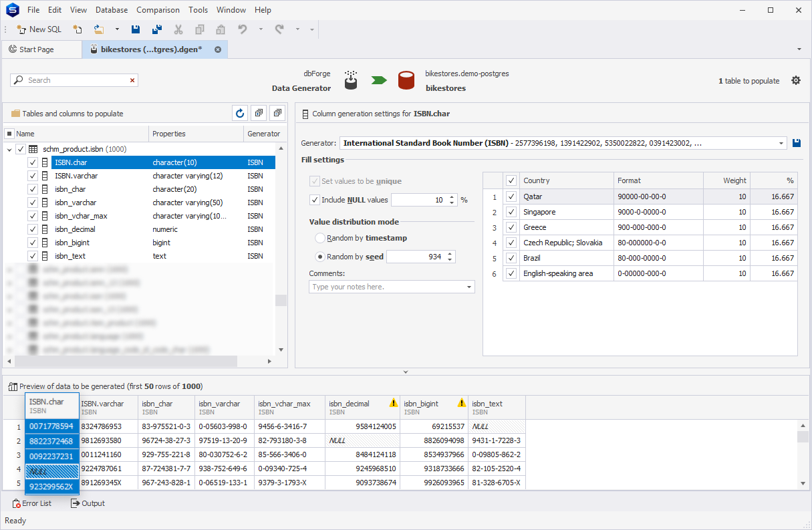This screenshot has height=530, width=812.
Task: Open the Redo history dropdown arrow
Action: tap(297, 29)
